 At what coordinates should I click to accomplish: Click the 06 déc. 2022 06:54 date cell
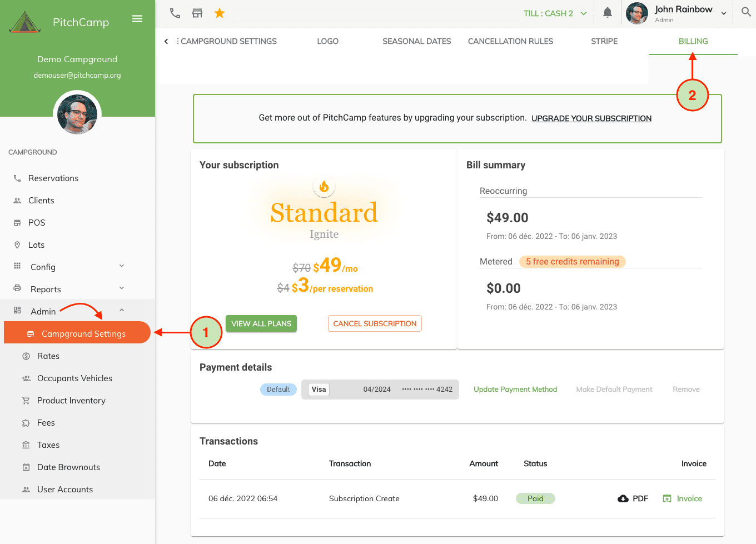click(x=243, y=498)
